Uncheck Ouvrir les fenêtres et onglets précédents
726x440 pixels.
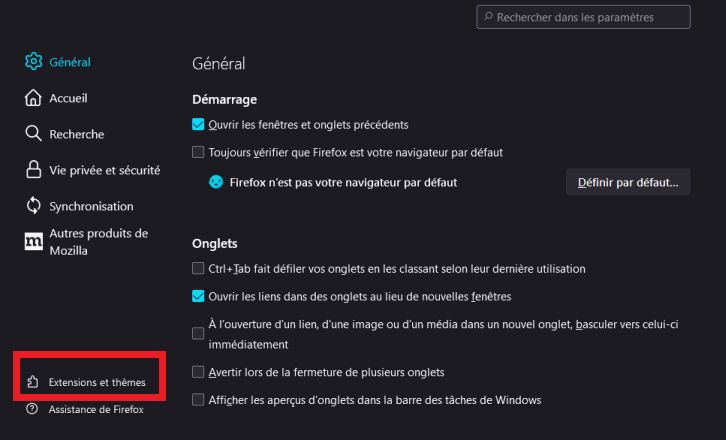point(198,125)
